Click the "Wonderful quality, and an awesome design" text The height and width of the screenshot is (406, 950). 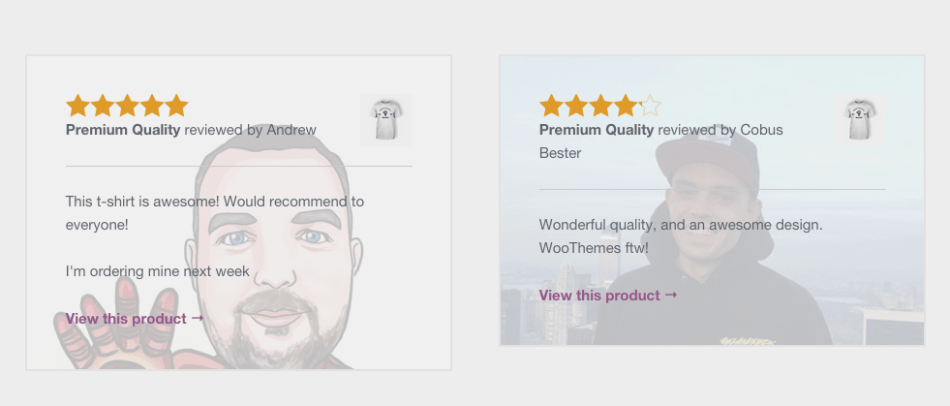click(680, 225)
